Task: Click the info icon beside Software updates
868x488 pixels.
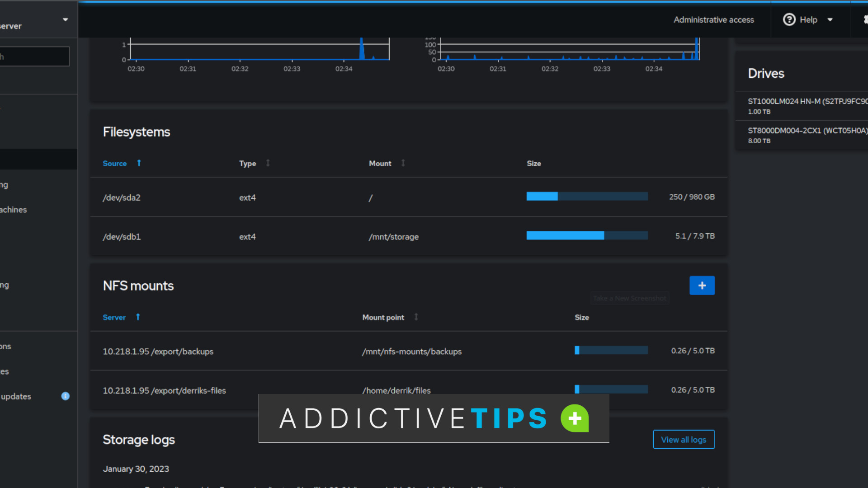Action: [x=66, y=396]
